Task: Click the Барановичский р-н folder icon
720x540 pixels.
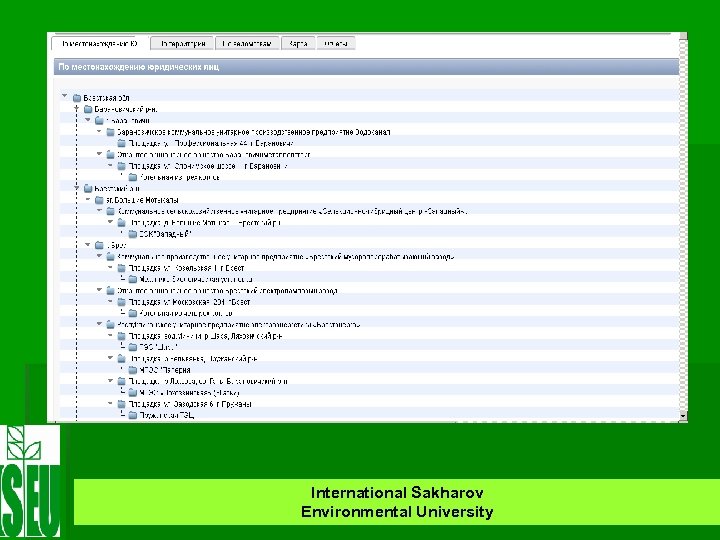Action: click(x=88, y=109)
